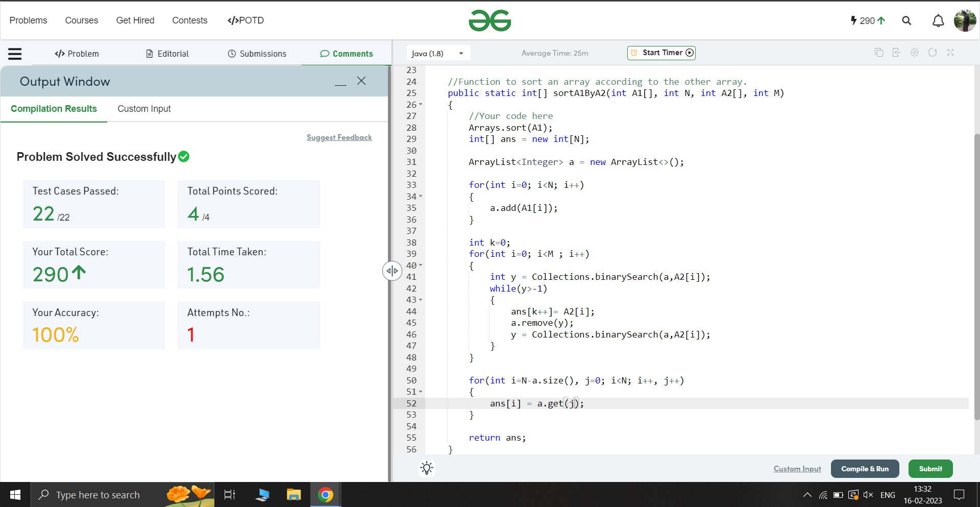Show hidden system tray icons
The image size is (980, 507).
[807, 495]
